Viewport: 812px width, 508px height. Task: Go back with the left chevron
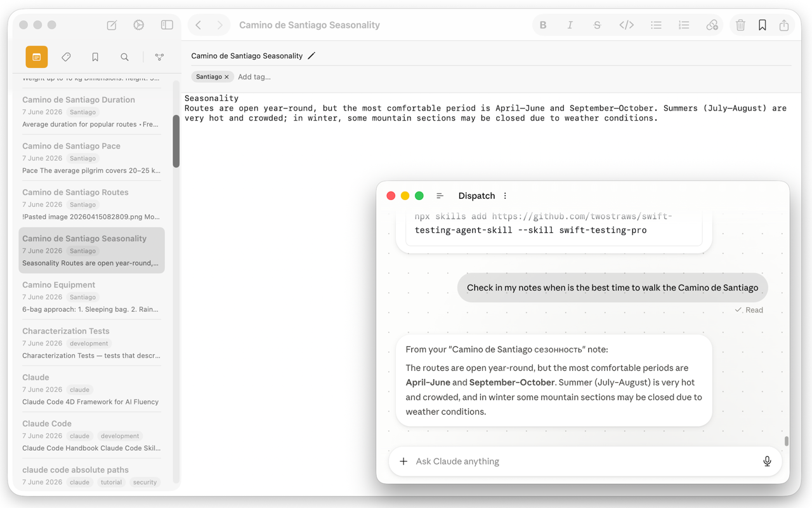(199, 25)
